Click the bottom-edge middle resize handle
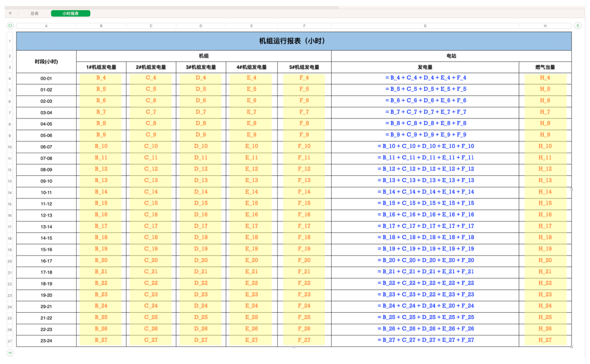The height and width of the screenshot is (364, 590). click(x=294, y=347)
